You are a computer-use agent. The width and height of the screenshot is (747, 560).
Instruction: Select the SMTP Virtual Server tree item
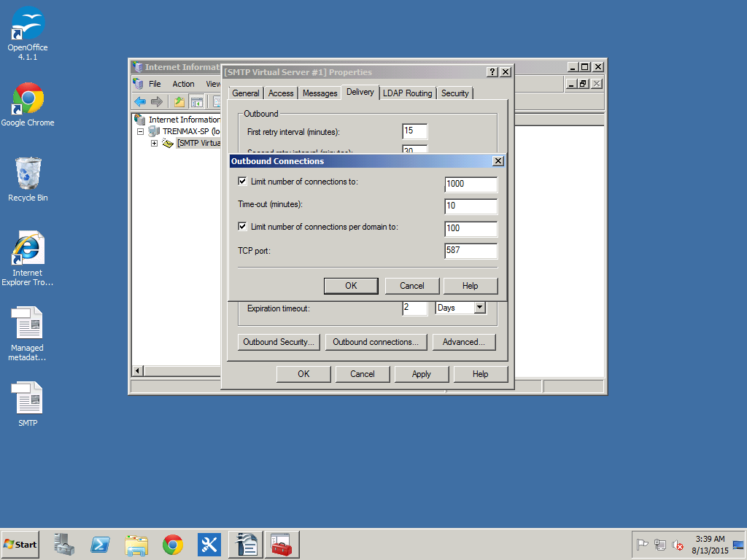click(x=198, y=143)
